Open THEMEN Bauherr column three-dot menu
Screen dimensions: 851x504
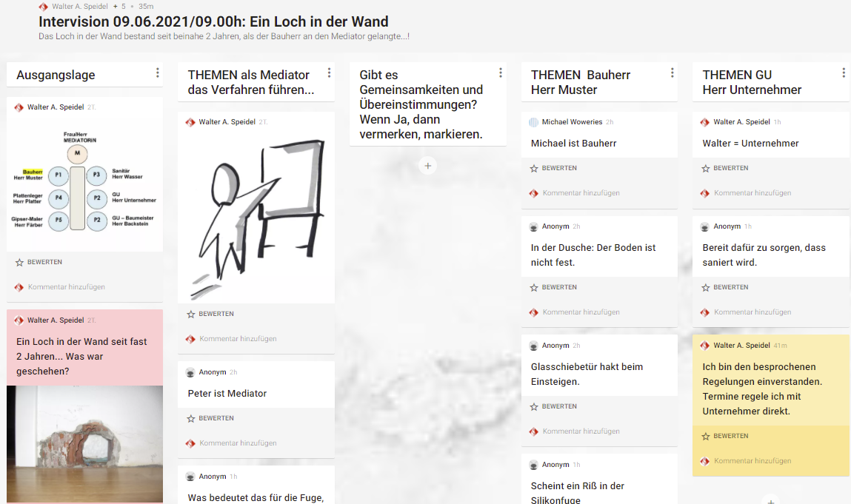pos(672,73)
